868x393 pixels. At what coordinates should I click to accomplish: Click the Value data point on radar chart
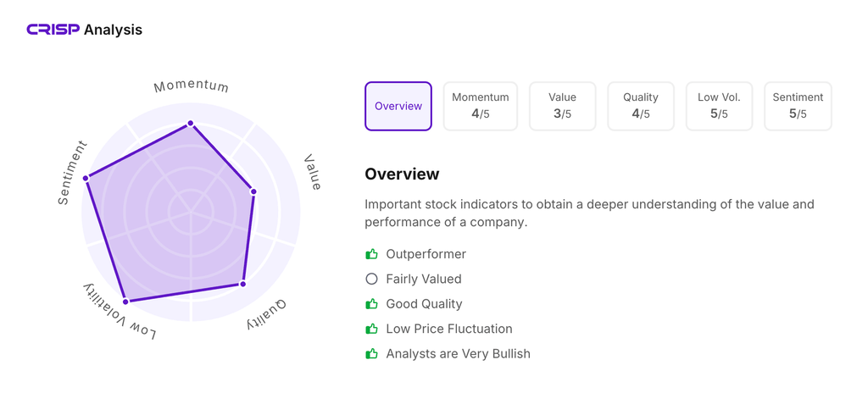tap(253, 192)
